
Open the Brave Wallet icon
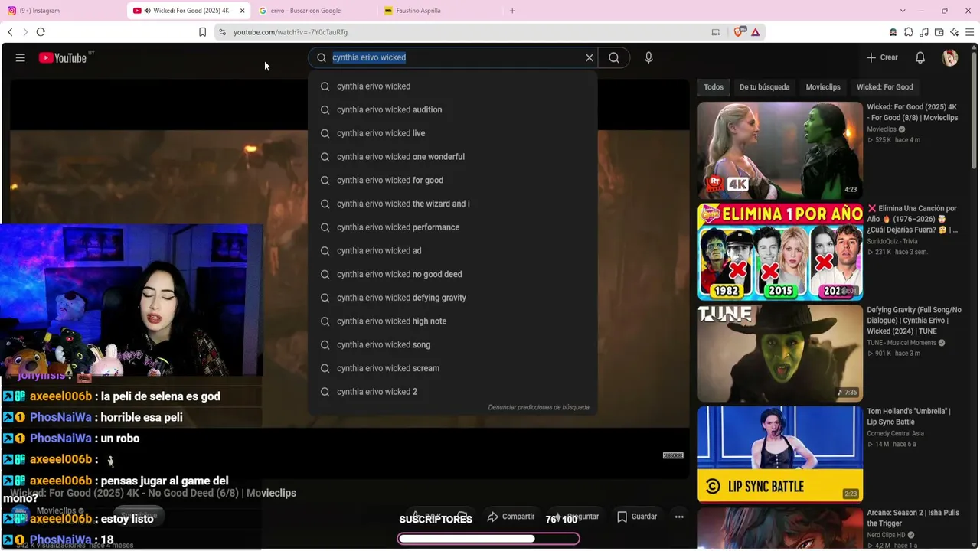pos(939,32)
